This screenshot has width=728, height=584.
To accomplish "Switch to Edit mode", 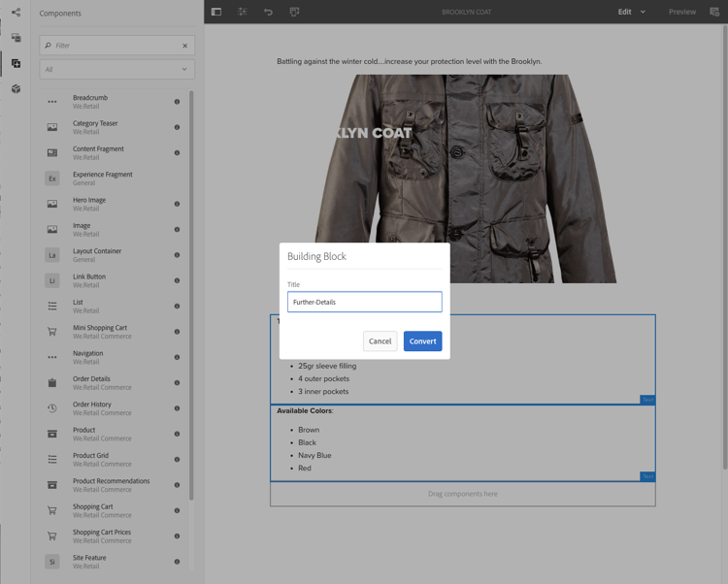I will pyautogui.click(x=624, y=12).
